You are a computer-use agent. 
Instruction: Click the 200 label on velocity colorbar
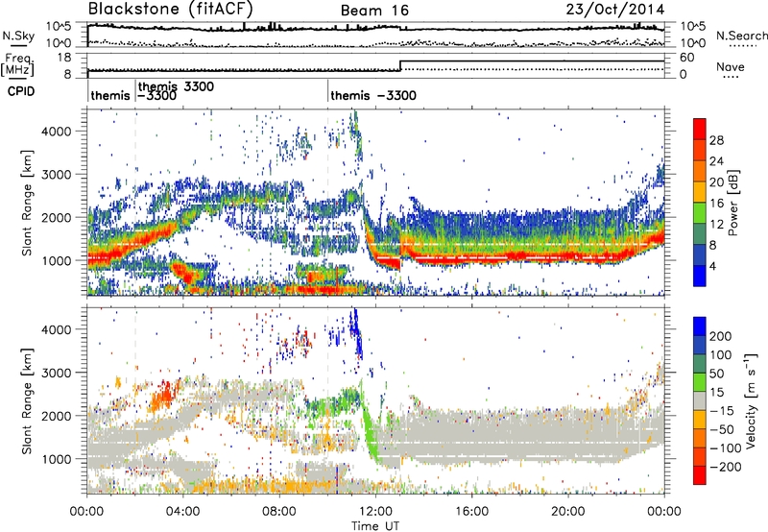[x=721, y=336]
